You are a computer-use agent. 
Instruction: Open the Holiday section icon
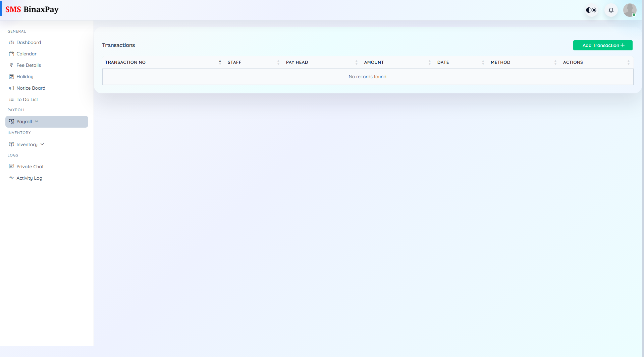[12, 77]
